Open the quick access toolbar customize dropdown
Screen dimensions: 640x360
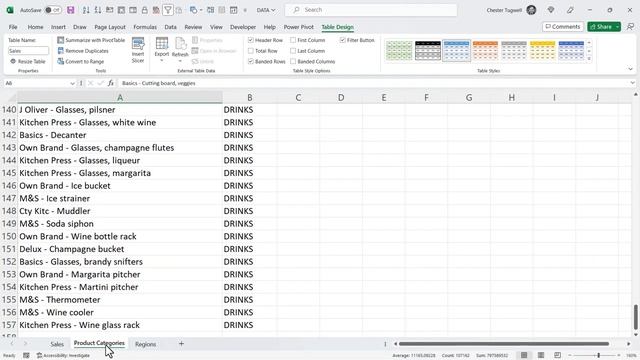tap(245, 10)
